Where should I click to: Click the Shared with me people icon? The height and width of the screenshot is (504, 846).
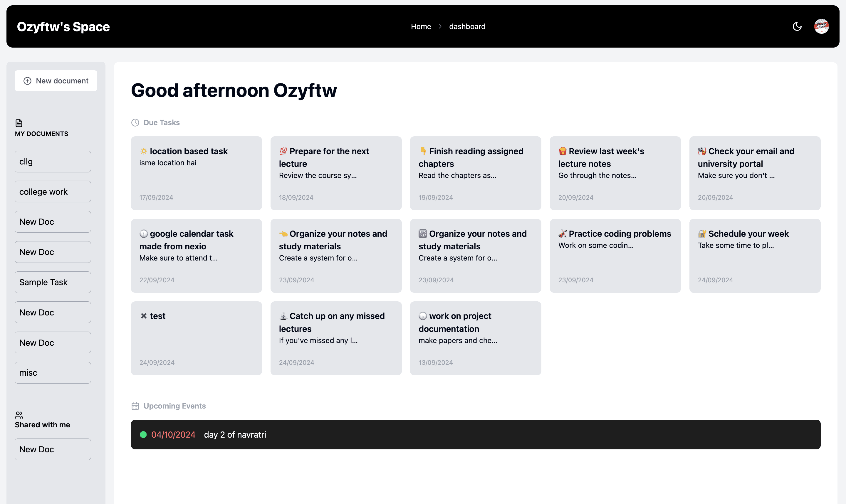(x=19, y=414)
